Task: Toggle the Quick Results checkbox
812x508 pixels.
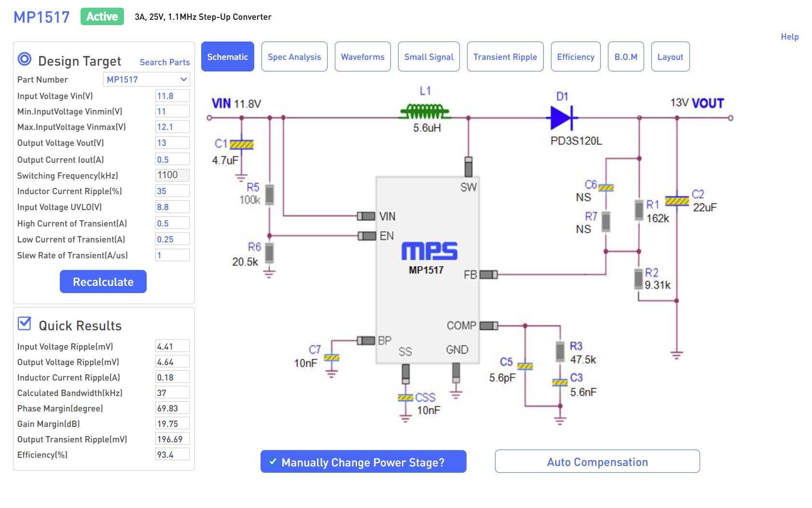Action: tap(25, 324)
